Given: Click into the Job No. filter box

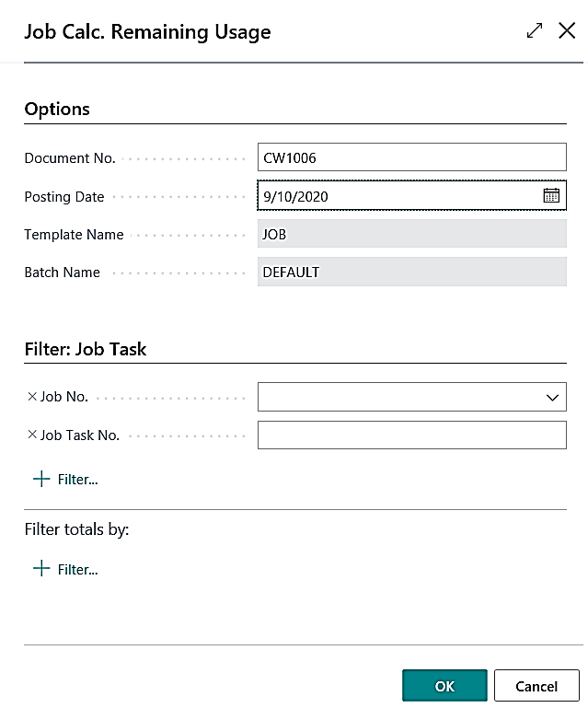Looking at the screenshot, I should pyautogui.click(x=398, y=398).
